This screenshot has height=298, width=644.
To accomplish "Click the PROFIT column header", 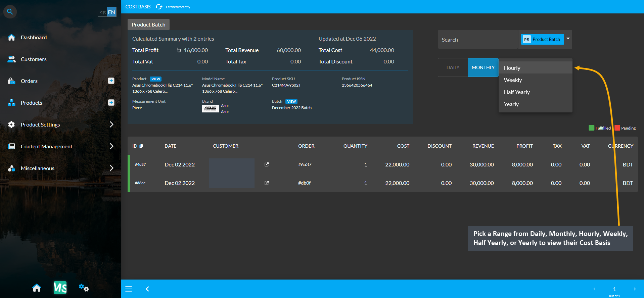I will 524,146.
